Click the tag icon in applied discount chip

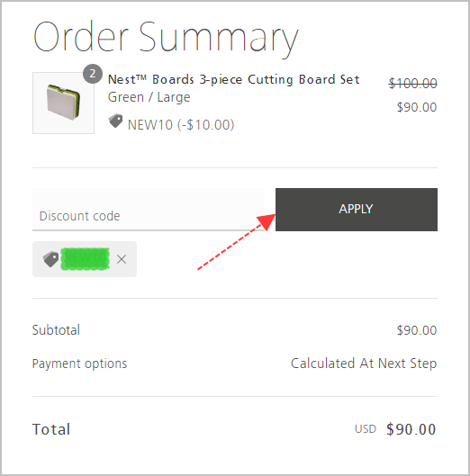coord(50,259)
